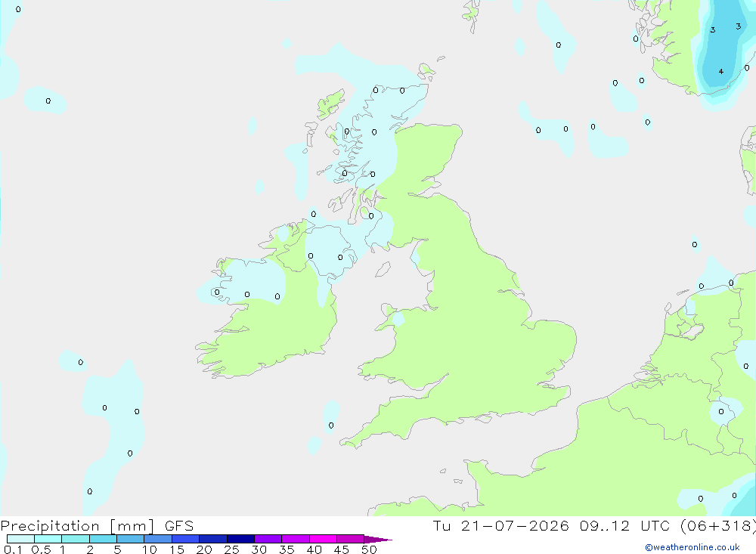Screen dimensions: 756x554
Task: Pick the 35–40 mm magenta legend swatch
Action: click(296, 539)
